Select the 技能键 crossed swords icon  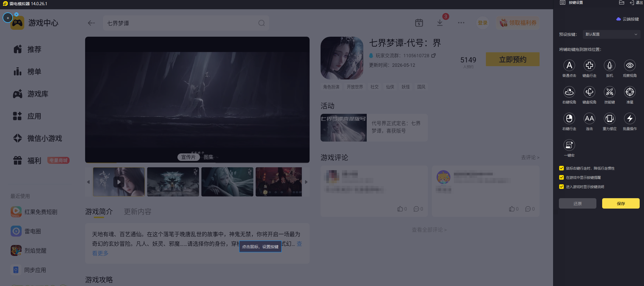(609, 92)
